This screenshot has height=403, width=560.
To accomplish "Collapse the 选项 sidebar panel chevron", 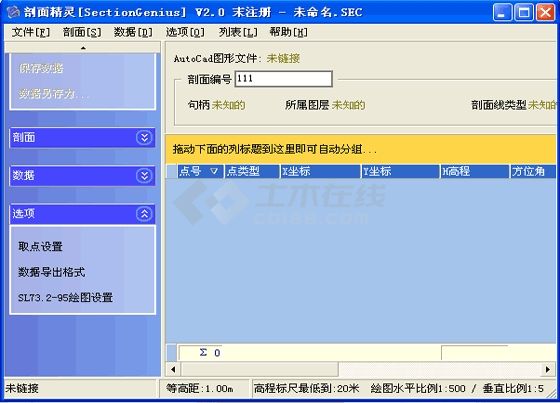I will [144, 214].
